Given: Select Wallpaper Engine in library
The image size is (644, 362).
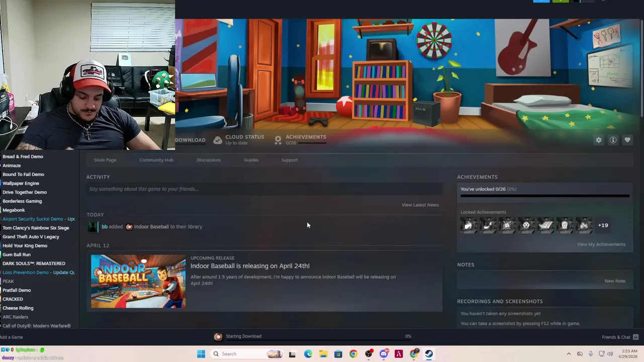Looking at the screenshot, I should 21,184.
